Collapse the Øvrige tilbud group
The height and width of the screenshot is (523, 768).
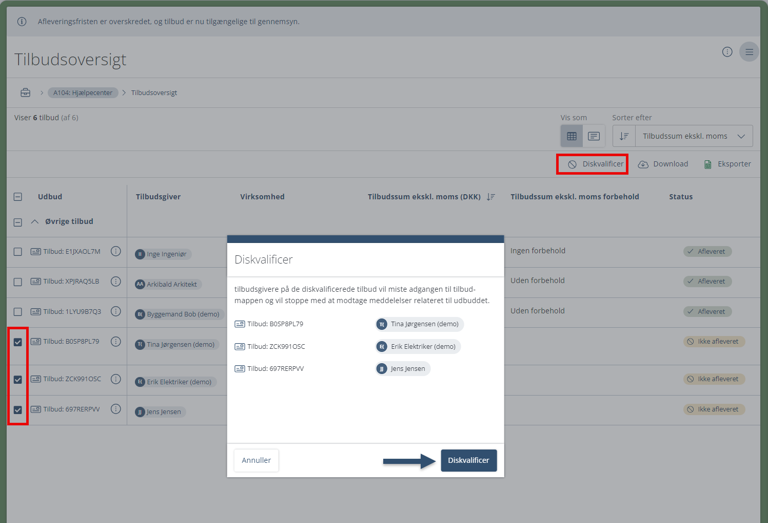coord(35,222)
